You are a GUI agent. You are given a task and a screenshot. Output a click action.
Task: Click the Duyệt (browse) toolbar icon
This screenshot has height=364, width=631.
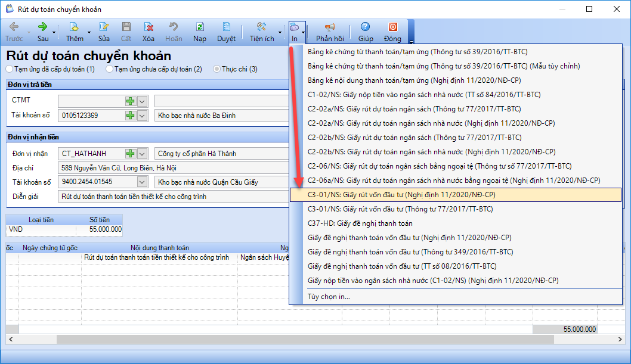pos(226,27)
